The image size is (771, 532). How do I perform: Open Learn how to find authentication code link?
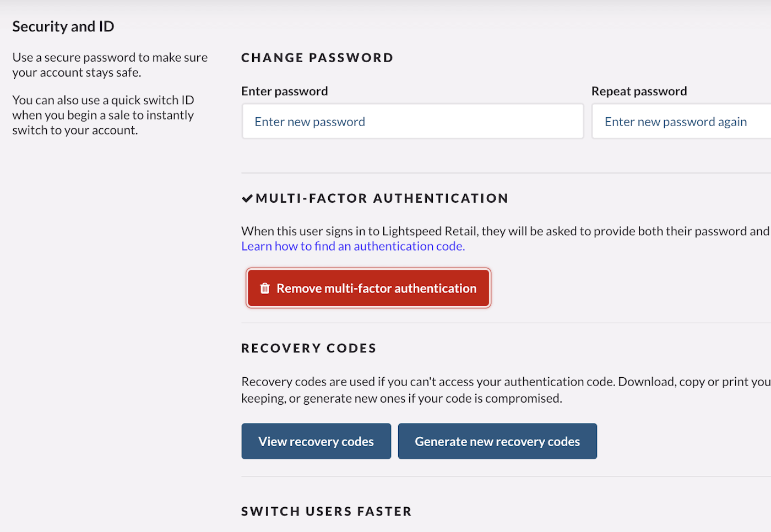point(353,247)
